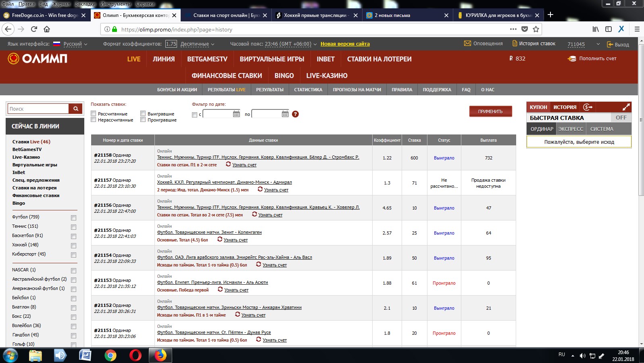The height and width of the screenshot is (363, 644).
Task: Open the ПРАВИЛА submenu item
Action: pyautogui.click(x=402, y=90)
